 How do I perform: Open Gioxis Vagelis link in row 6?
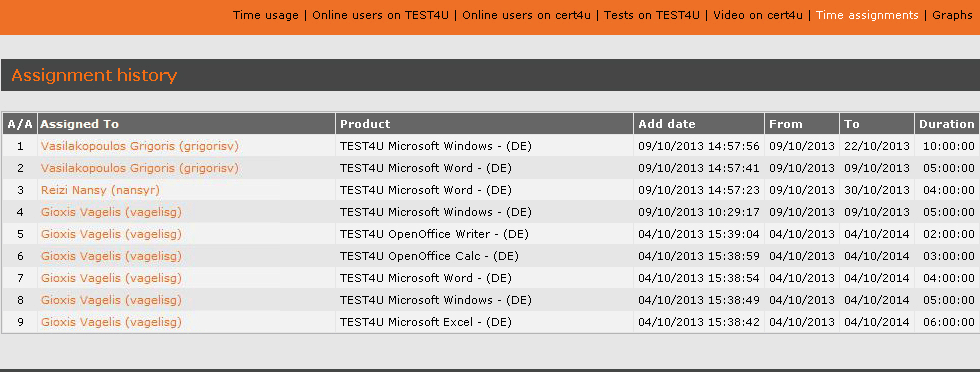coord(111,256)
